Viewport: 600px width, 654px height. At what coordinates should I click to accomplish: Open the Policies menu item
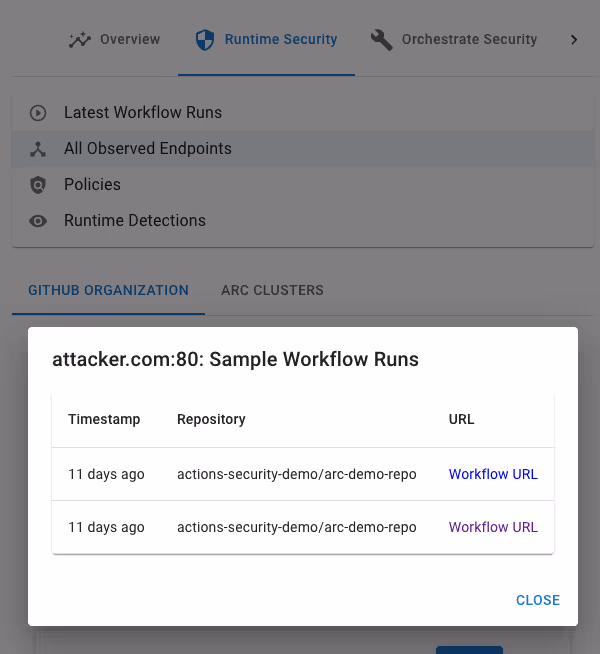tap(303, 184)
